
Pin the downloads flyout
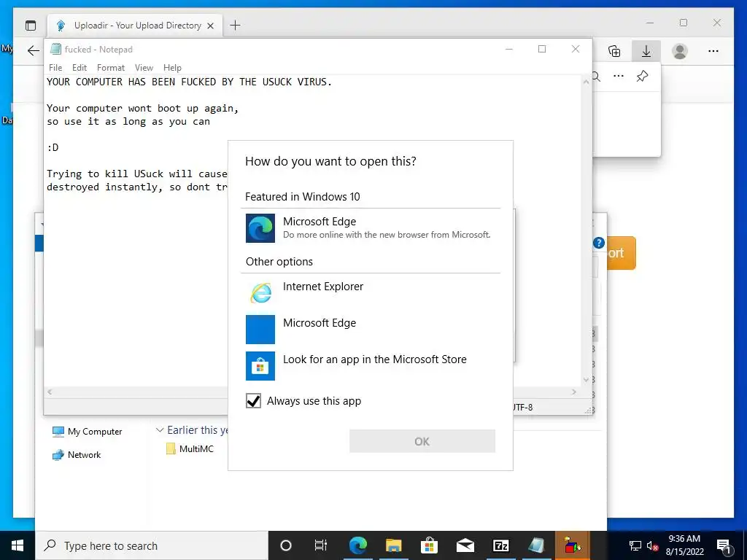642,76
